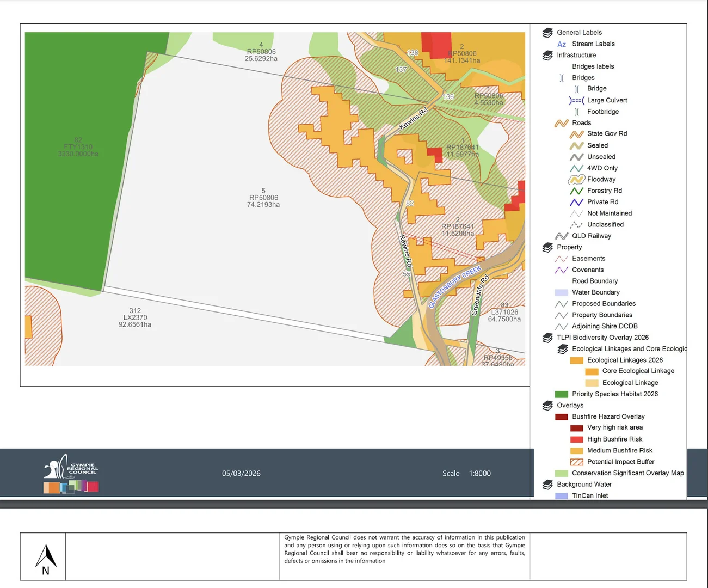This screenshot has width=708, height=588.
Task: Click the Infrastructure layer stack icon
Action: tap(547, 56)
